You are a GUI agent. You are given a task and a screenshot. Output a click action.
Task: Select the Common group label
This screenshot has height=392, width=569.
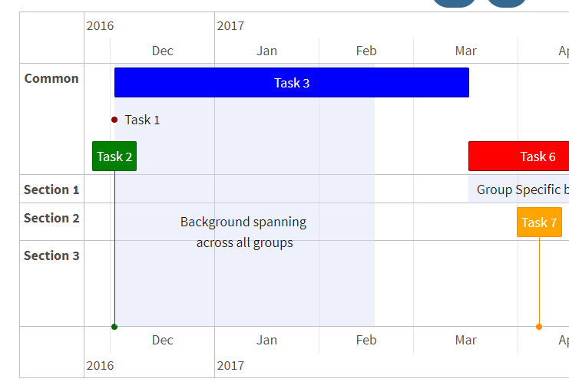point(51,78)
